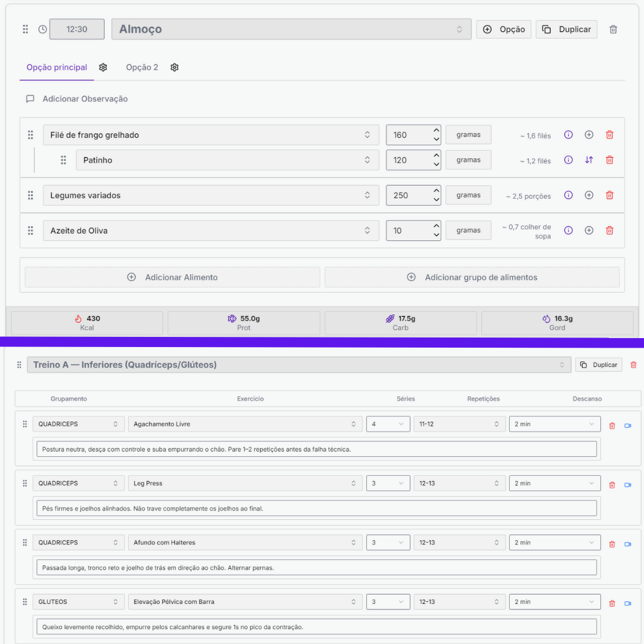The image size is (644, 644).
Task: Delete the Leg Press exercise row
Action: (x=612, y=485)
